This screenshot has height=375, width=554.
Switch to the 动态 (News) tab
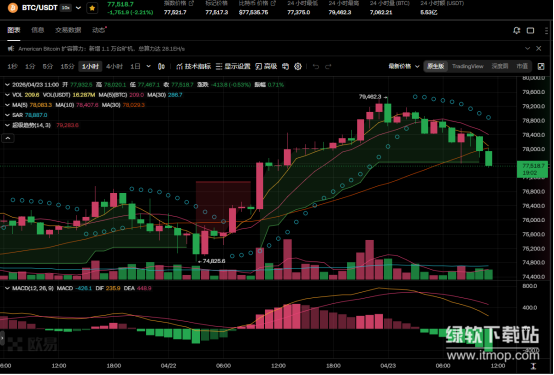(x=99, y=30)
